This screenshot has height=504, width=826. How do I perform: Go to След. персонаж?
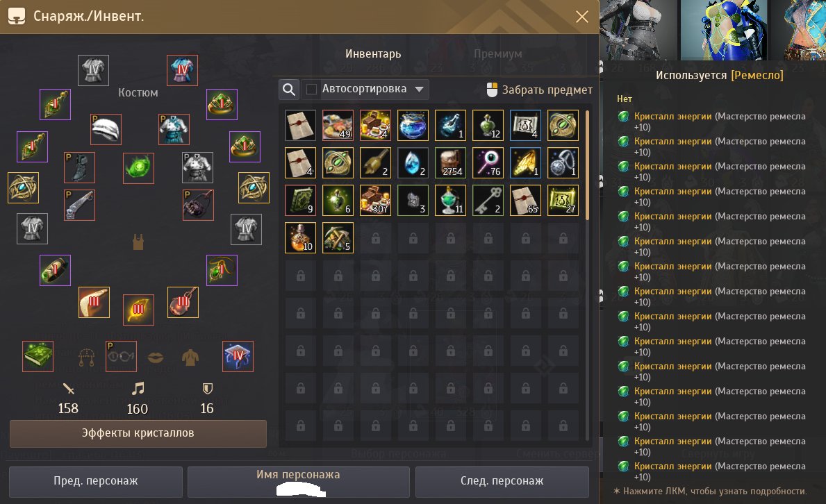(502, 481)
